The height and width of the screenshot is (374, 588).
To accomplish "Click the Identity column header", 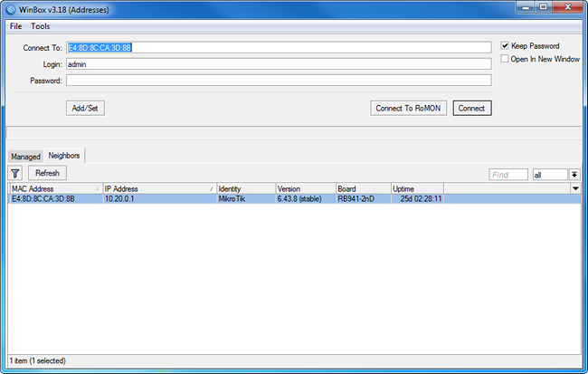I will click(x=246, y=188).
